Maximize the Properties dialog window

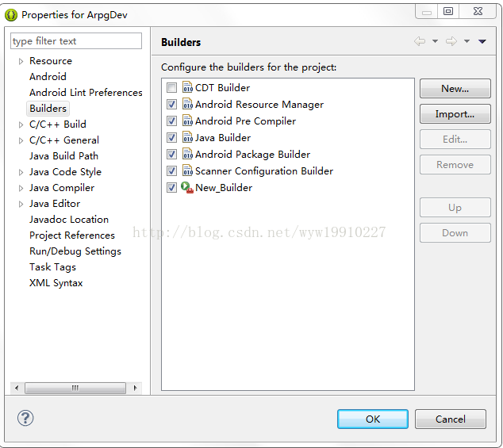(448, 12)
